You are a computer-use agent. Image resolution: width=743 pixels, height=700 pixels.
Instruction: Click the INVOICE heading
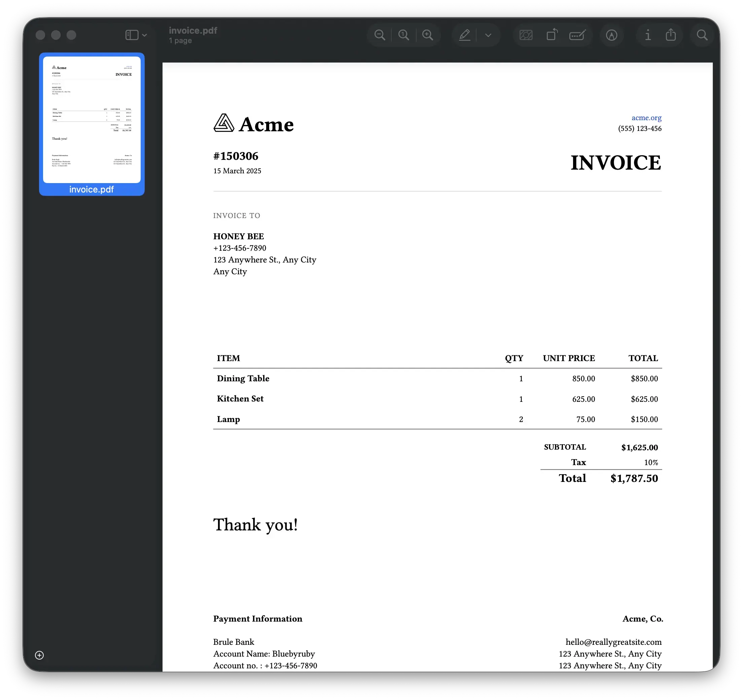point(616,163)
